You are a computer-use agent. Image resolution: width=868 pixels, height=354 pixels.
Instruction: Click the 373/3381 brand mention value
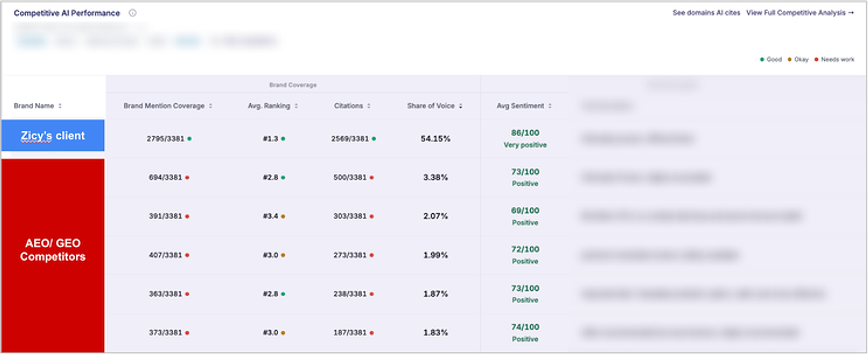(166, 333)
